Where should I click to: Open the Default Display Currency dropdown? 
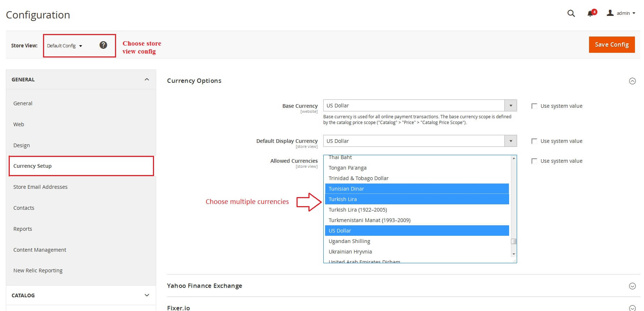420,141
